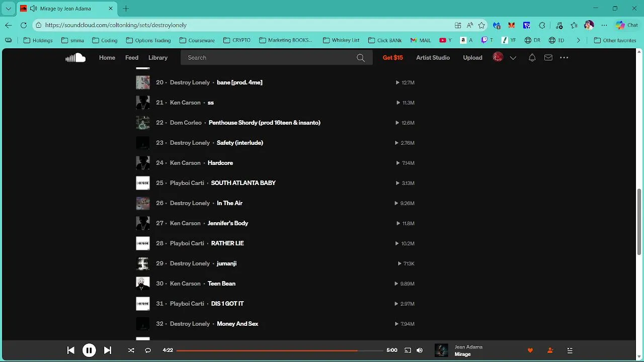The width and height of the screenshot is (644, 362).
Task: Click the Upload link
Action: (472, 58)
